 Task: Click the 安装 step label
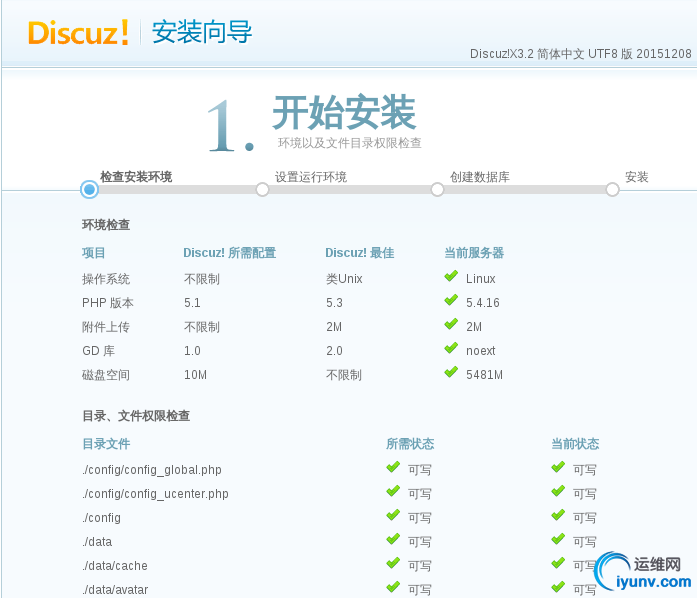pos(637,177)
